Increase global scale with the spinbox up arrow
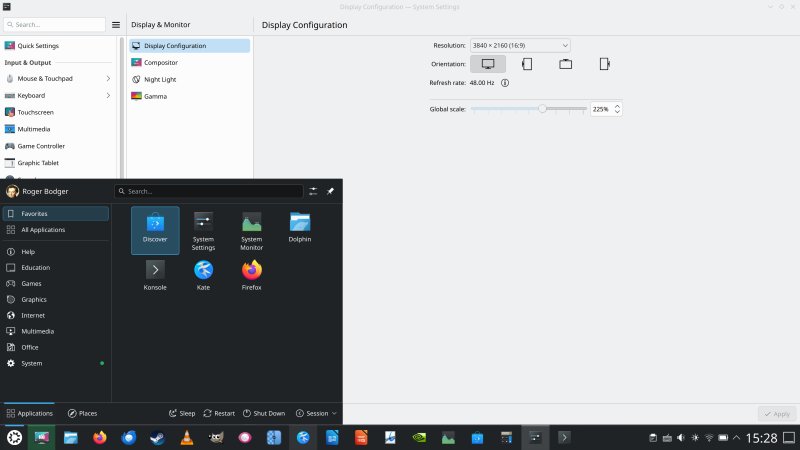Viewport: 800px width, 450px height. click(617, 106)
